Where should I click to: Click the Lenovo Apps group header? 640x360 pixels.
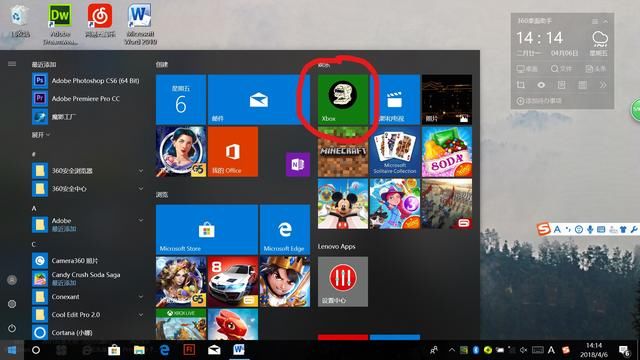tap(336, 247)
